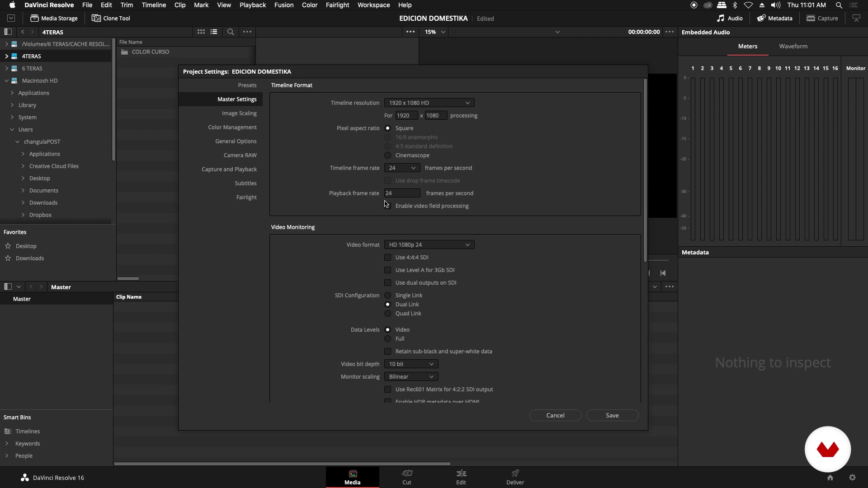Open Video format dropdown
The image size is (868, 488).
[429, 245]
